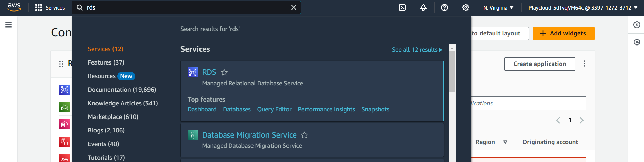
Task: Star the Database Migration Service
Action: click(x=304, y=135)
